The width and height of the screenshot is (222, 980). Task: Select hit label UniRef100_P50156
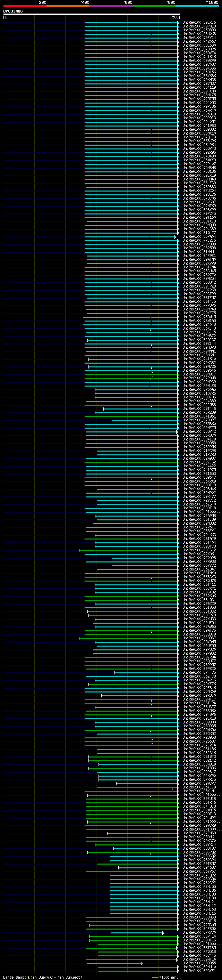(199, 72)
